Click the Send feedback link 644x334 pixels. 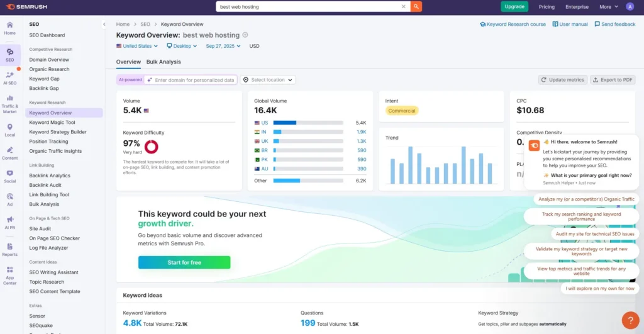point(615,25)
